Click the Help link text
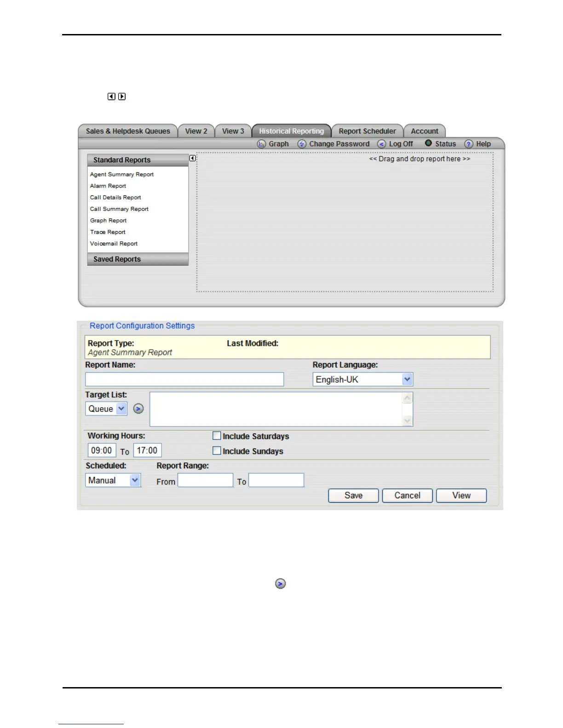Screen dimensions: 563x728 [483, 144]
